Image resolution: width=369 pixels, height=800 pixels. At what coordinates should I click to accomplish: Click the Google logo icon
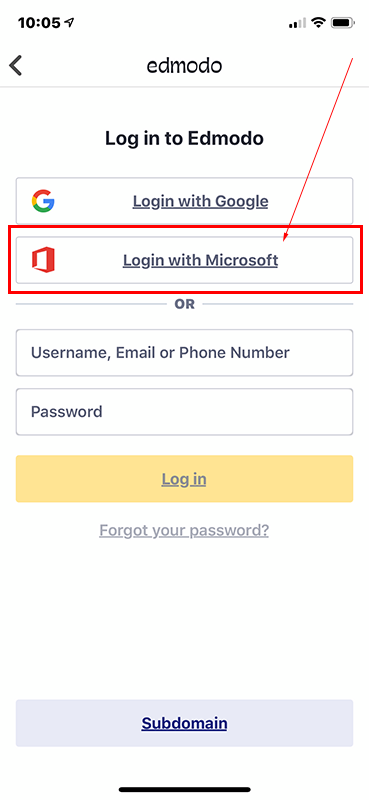pyautogui.click(x=43, y=201)
